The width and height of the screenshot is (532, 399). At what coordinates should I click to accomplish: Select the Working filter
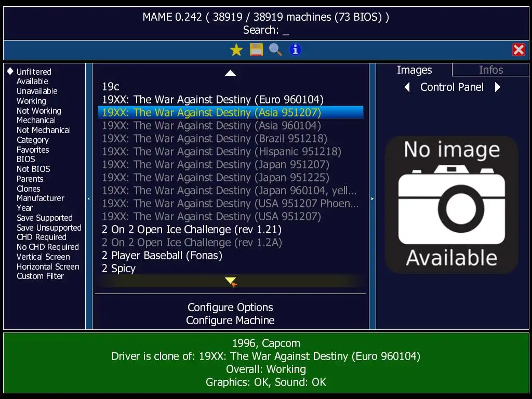click(x=31, y=101)
